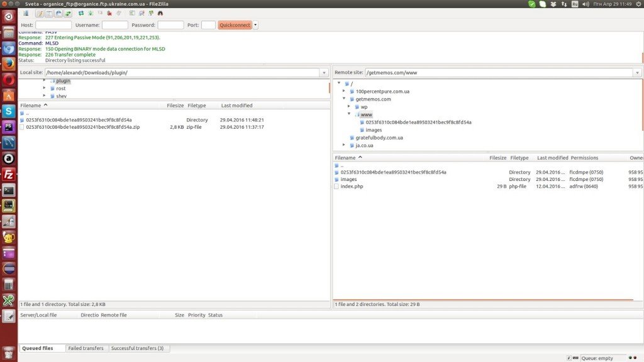644x362 pixels.
Task: Click the process queue toolbar icon
Action: (91, 13)
